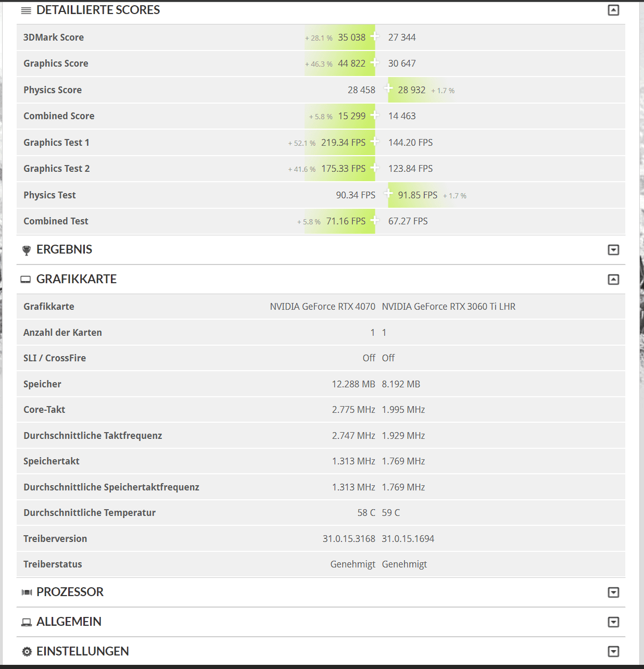644x669 pixels.
Task: Click the ERGEBNIS heading
Action: [x=64, y=249]
